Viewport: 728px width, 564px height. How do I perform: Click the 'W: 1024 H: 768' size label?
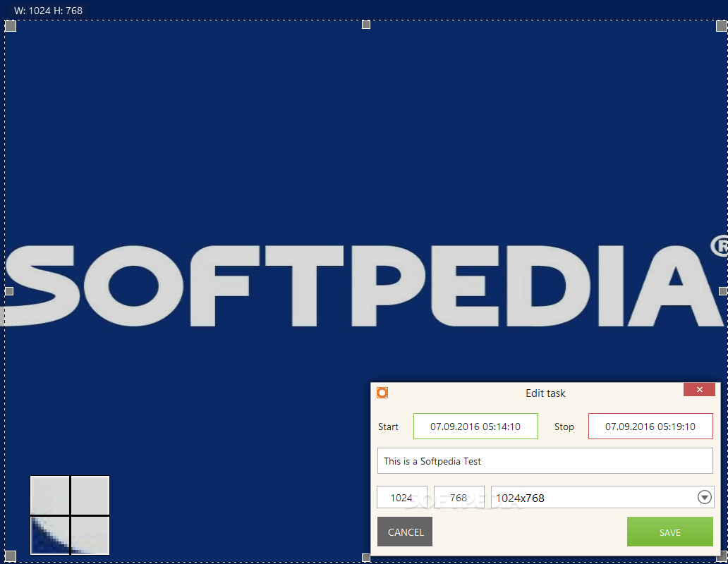pos(48,11)
